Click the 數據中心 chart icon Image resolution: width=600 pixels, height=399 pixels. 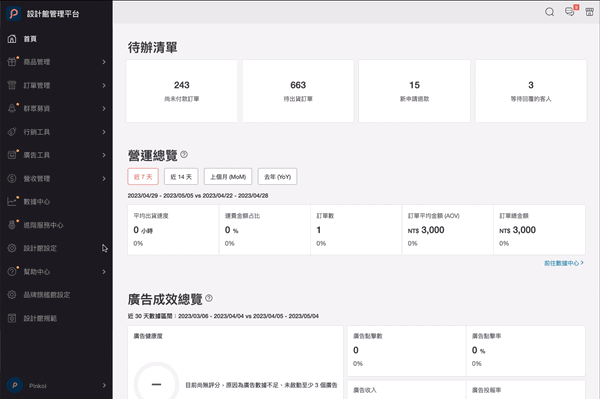pyautogui.click(x=12, y=202)
